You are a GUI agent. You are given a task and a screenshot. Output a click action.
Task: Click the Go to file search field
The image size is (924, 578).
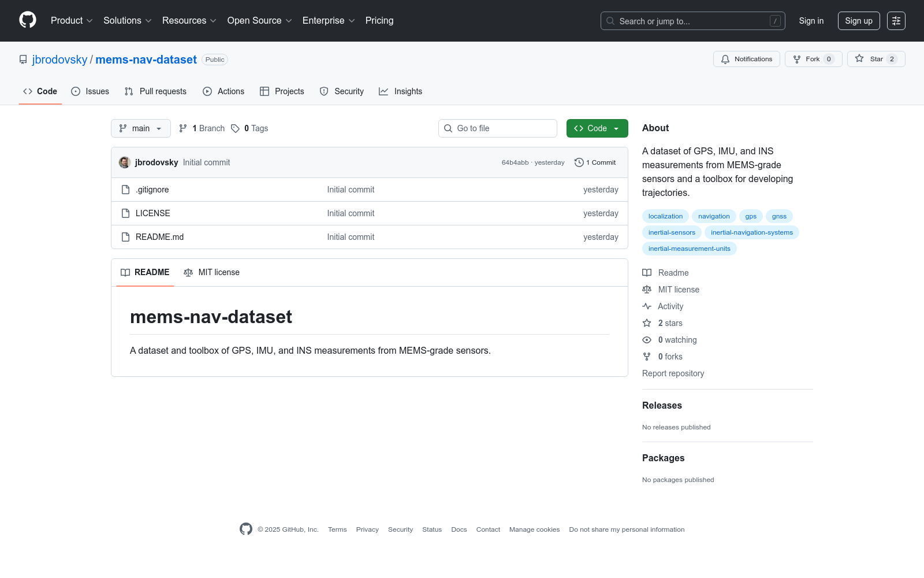tap(498, 128)
